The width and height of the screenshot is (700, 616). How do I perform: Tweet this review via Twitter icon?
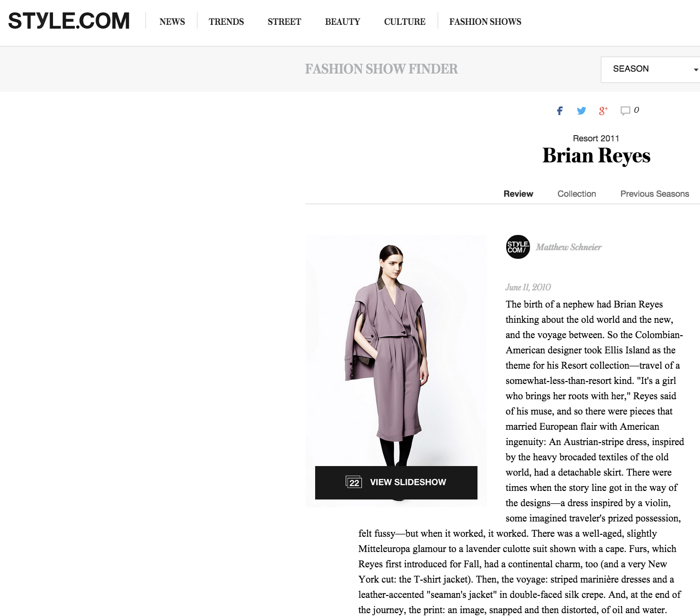click(581, 111)
